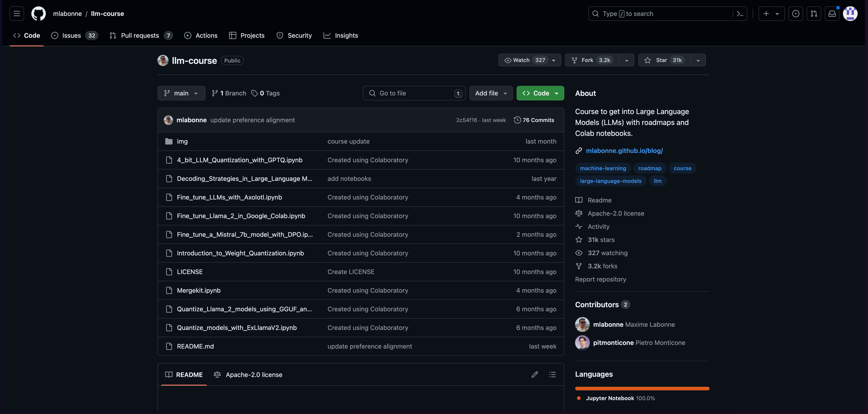This screenshot has height=414, width=868.
Task: Click the file icon for README.md
Action: [169, 346]
